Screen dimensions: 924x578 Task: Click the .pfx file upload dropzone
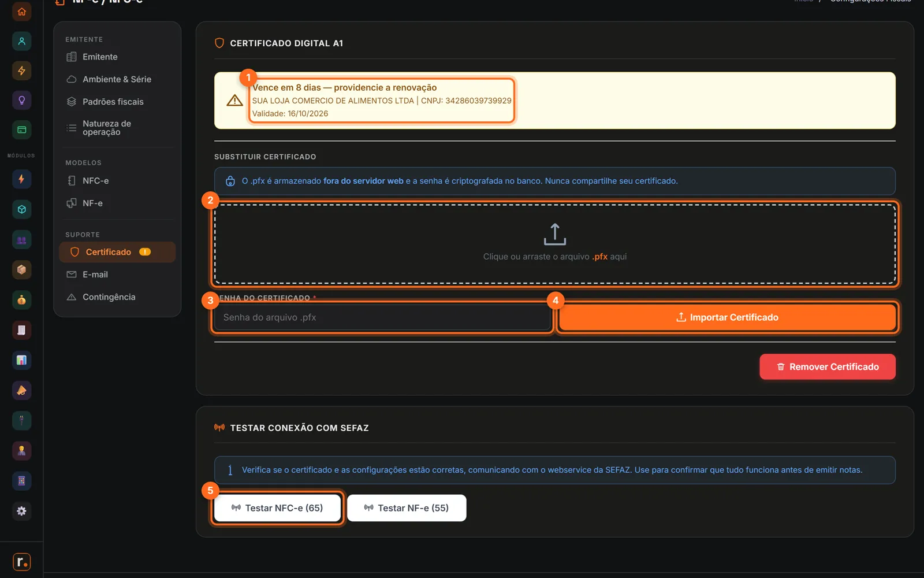(555, 244)
